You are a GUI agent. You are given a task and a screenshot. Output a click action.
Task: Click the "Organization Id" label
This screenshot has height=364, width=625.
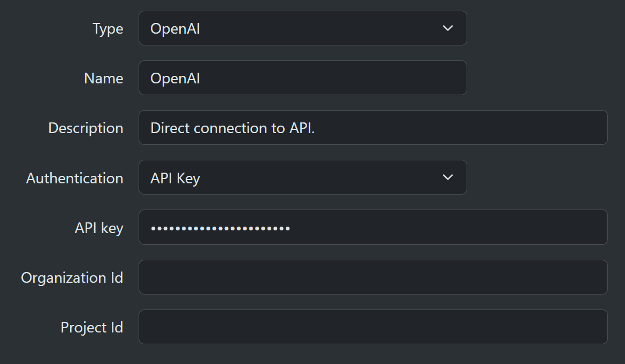click(x=72, y=278)
